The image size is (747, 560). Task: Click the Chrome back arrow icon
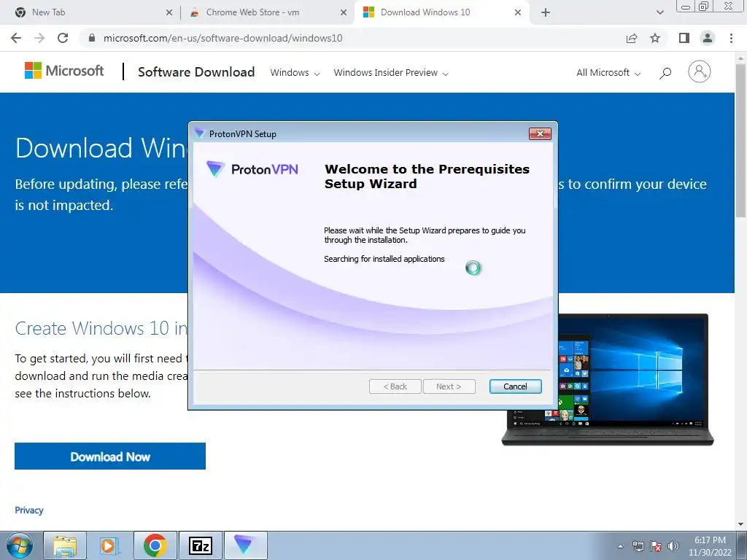click(x=16, y=38)
